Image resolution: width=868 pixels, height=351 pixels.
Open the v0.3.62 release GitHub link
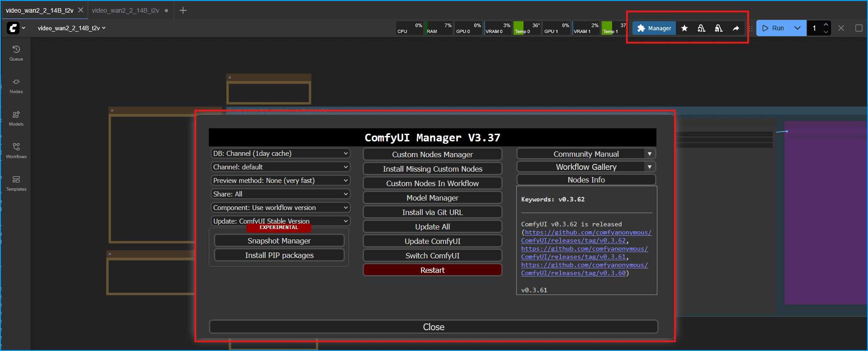tap(587, 237)
